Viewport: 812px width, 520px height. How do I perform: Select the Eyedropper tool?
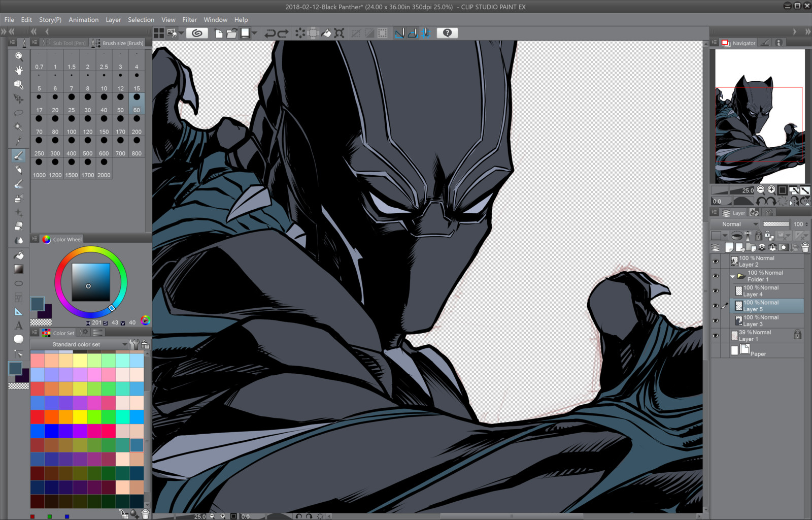19,141
